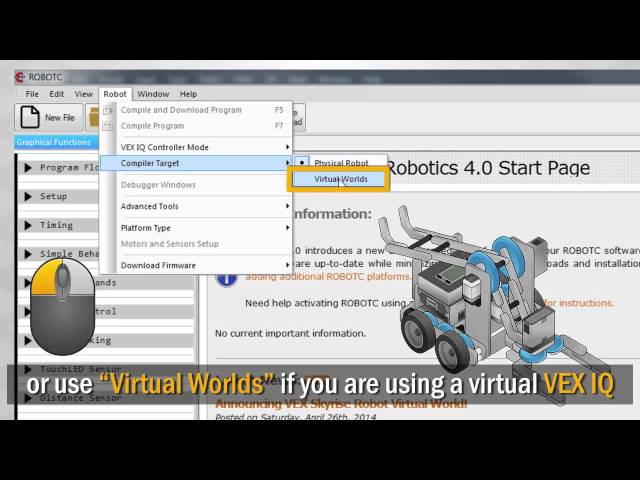Close the open Robot menu
The image size is (640, 480).
coord(115,94)
